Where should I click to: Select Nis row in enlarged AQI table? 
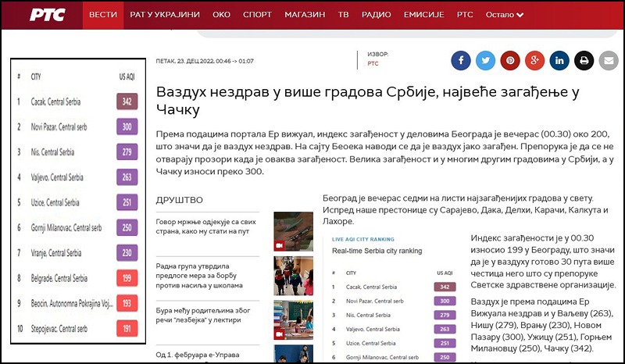pos(77,152)
